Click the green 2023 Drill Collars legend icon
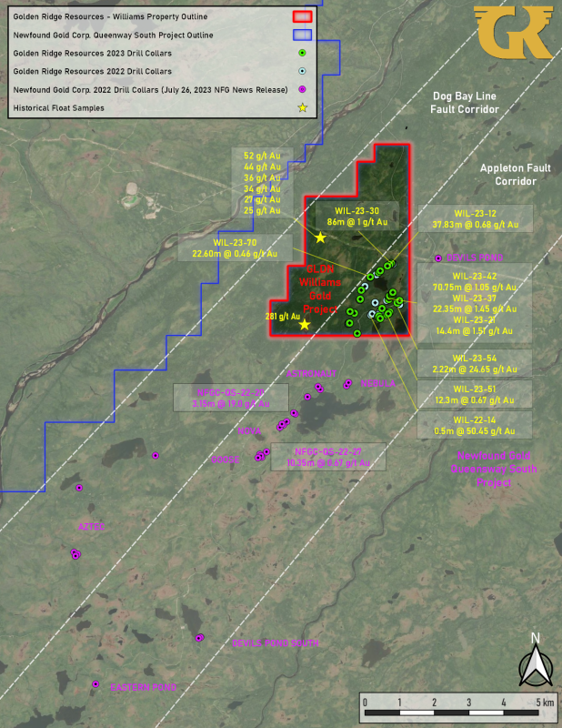Viewport: 562px width, 728px height. click(x=302, y=53)
